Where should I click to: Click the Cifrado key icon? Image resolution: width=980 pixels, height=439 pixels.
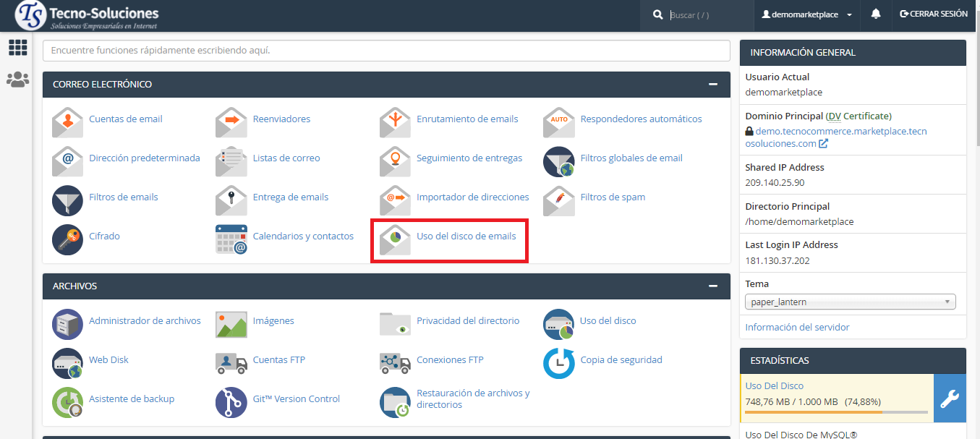pos(67,239)
